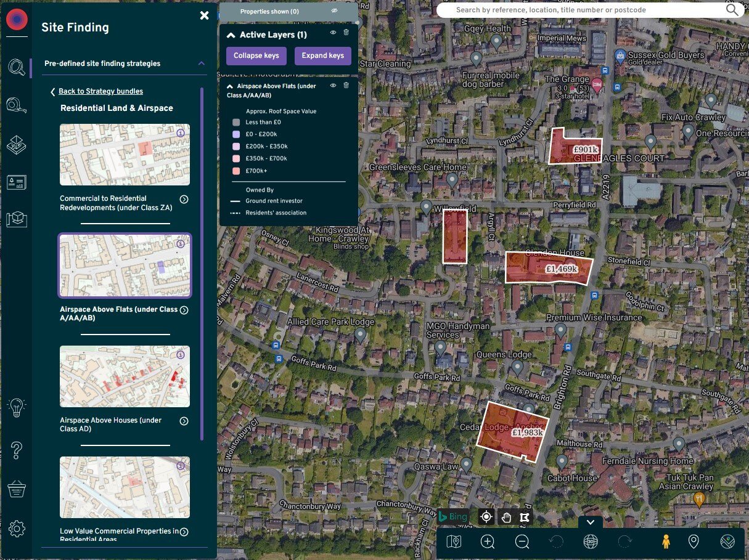The height and width of the screenshot is (560, 749).
Task: Toggle the Properties shown eye icon
Action: [x=334, y=10]
